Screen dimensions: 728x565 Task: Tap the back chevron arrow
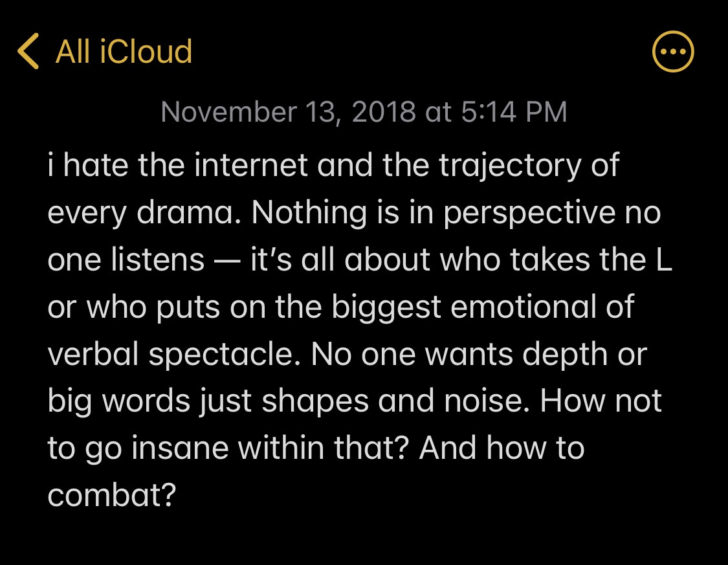(x=28, y=51)
